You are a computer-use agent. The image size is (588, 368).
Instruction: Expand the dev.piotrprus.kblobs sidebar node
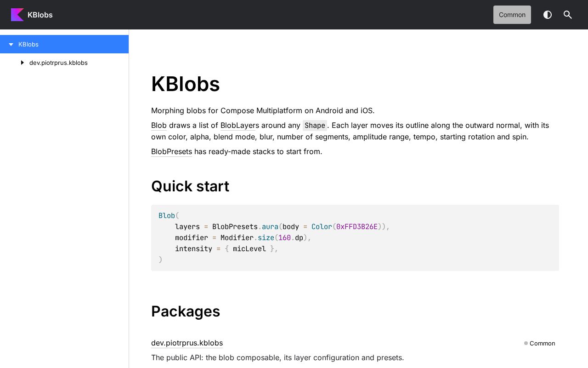[22, 63]
